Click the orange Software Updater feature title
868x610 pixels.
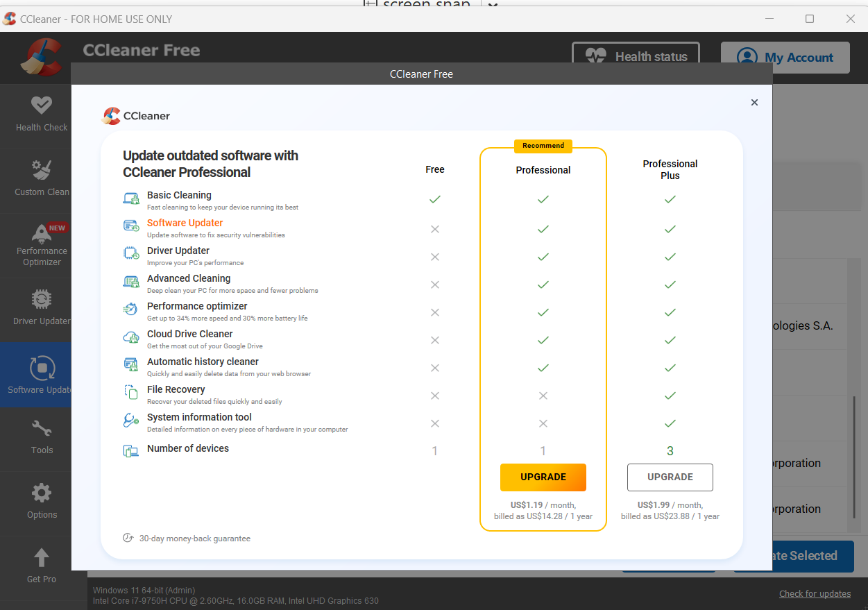[x=185, y=223]
